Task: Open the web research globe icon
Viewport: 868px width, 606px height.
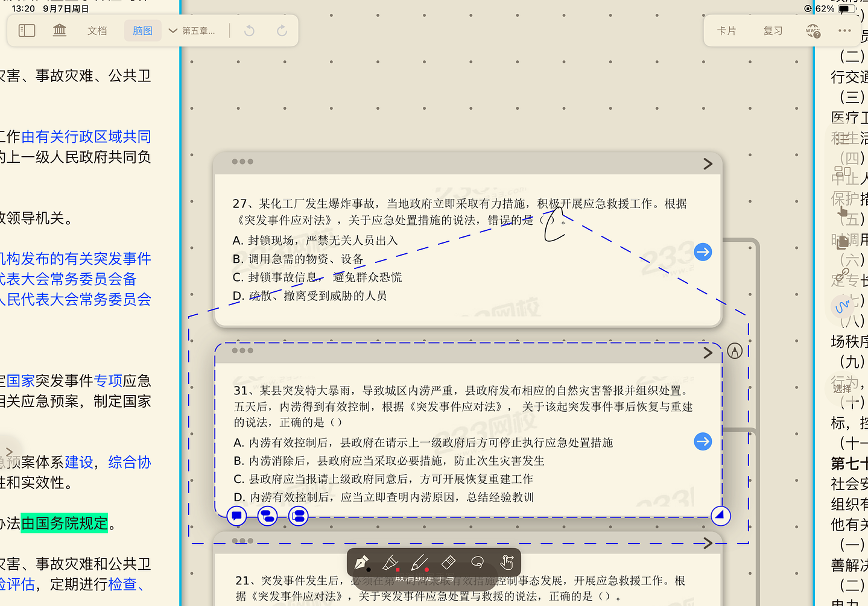Action: click(813, 31)
